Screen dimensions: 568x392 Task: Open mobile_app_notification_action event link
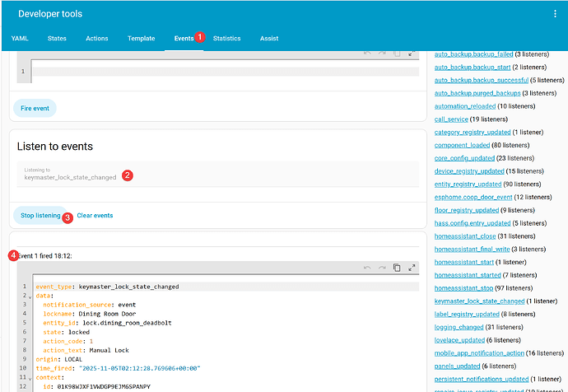[x=479, y=353]
